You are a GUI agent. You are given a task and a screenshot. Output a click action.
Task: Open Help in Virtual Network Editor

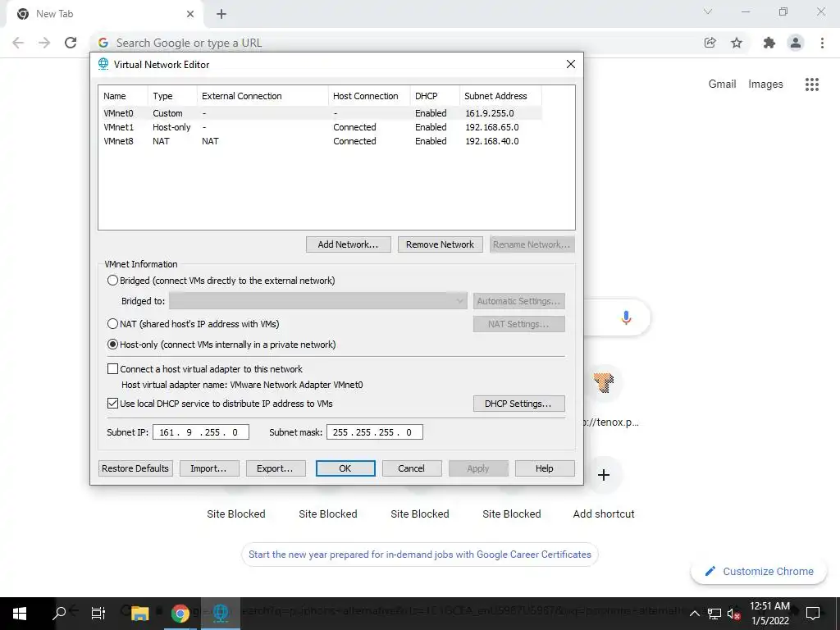[x=545, y=468]
